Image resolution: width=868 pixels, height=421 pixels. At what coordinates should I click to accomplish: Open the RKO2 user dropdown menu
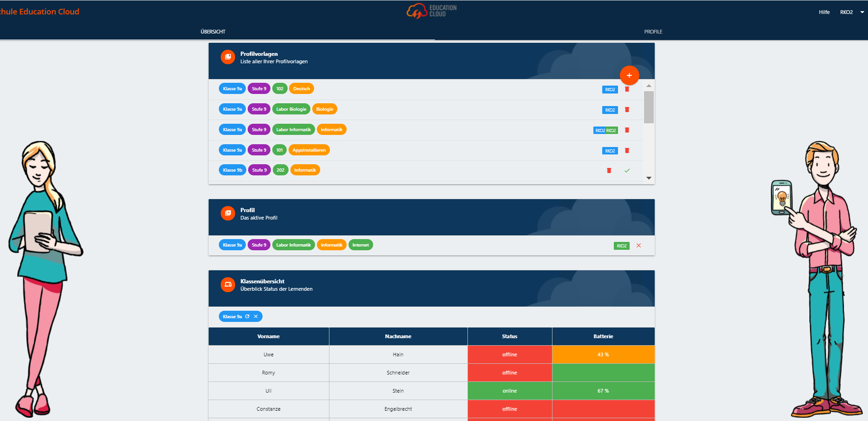(851, 12)
